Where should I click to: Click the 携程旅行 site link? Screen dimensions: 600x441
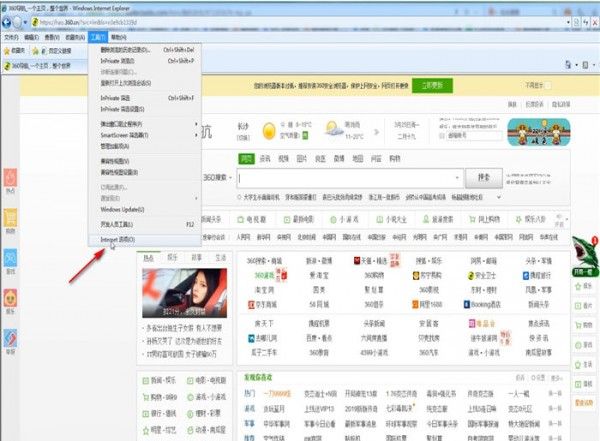537,276
